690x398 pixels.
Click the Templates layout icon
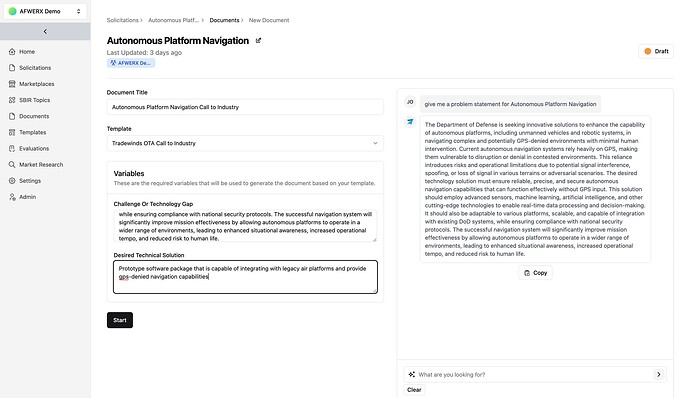pos(12,132)
